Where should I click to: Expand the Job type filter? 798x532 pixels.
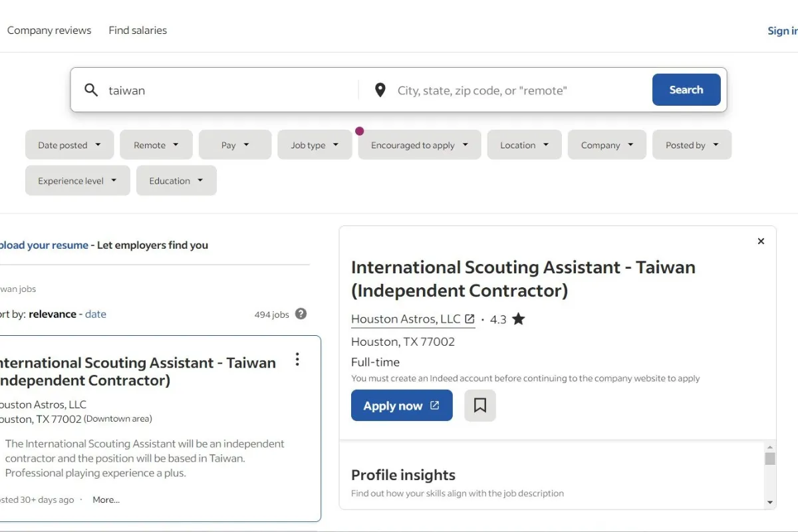[x=315, y=145]
